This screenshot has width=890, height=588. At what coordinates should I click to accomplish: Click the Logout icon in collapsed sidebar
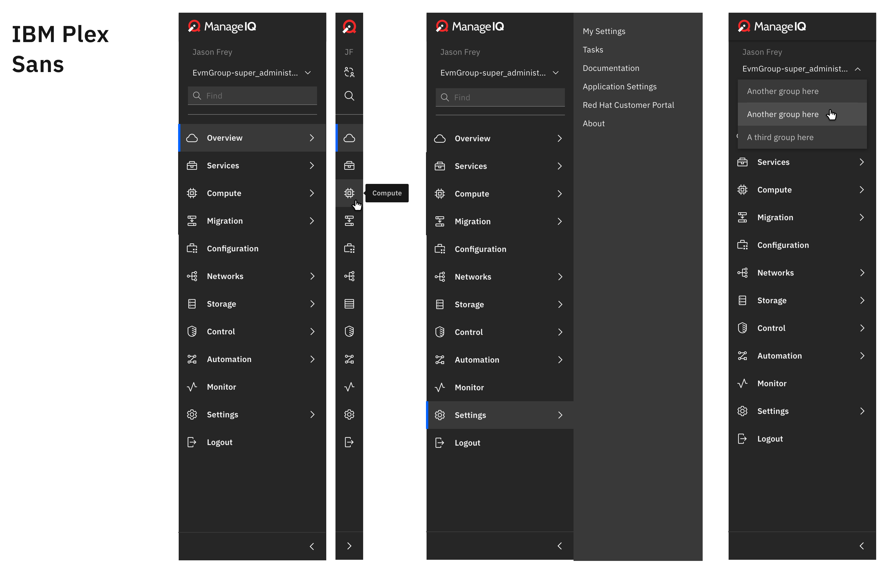coord(349,442)
